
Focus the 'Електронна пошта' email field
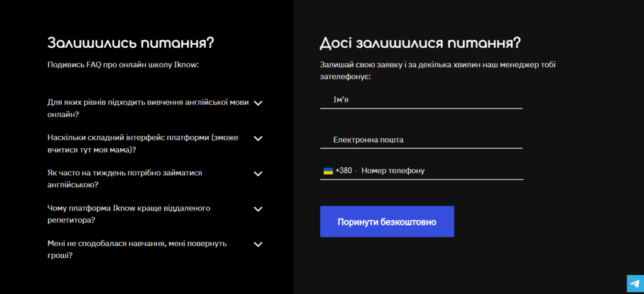tap(421, 139)
